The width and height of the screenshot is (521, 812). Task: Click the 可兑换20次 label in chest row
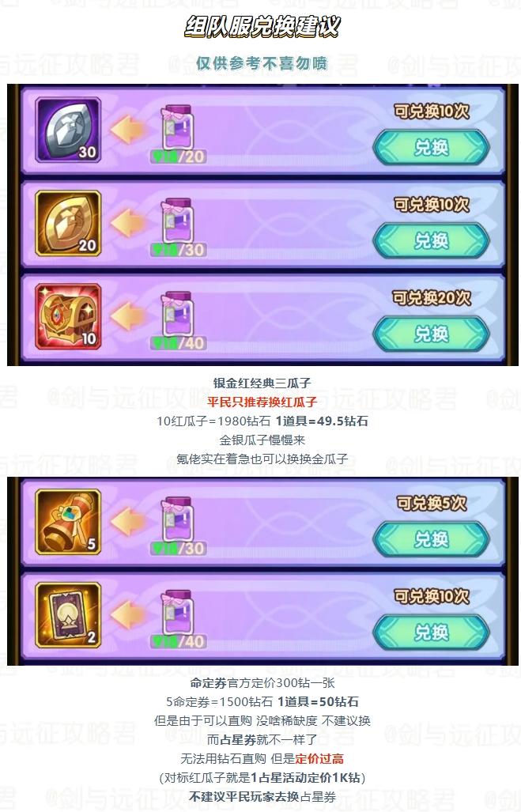tap(432, 298)
